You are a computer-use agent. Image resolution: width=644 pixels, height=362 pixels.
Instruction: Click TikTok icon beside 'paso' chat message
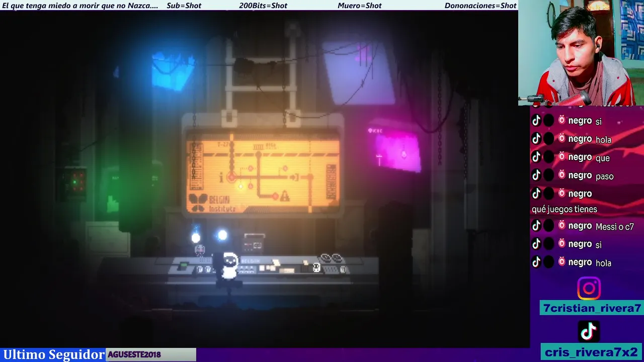pyautogui.click(x=536, y=175)
